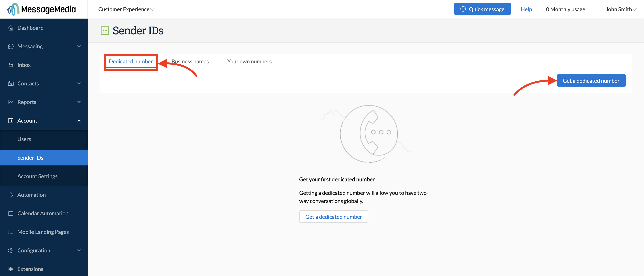Image resolution: width=644 pixels, height=276 pixels.
Task: View 0 Monthly usage
Action: 566,9
